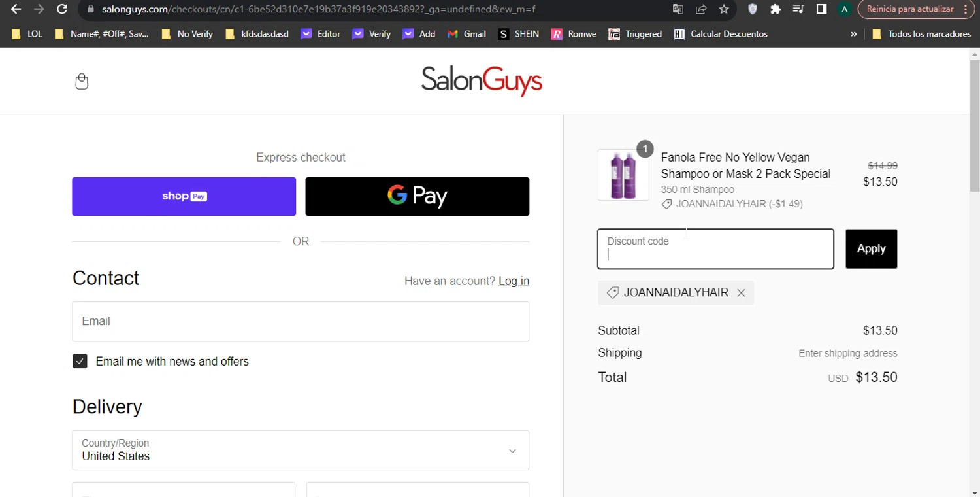This screenshot has width=980, height=497.
Task: Click the Contact heading
Action: (x=106, y=278)
